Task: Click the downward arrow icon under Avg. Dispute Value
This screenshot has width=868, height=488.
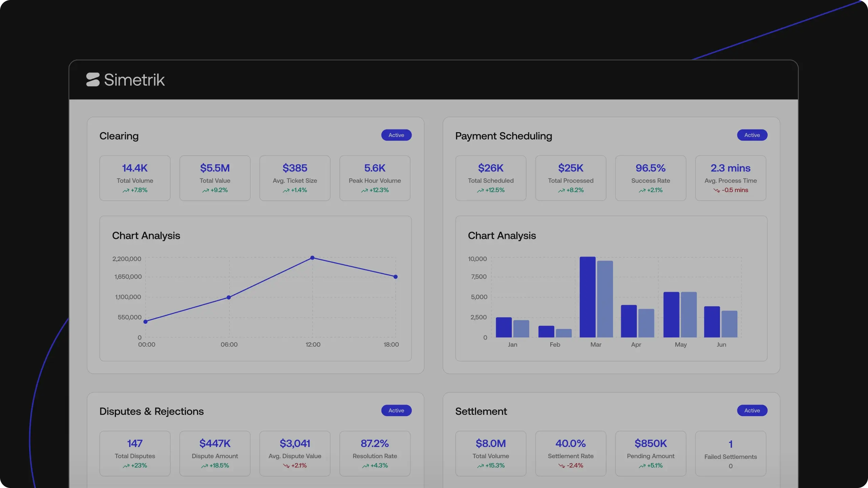Action: tap(286, 466)
